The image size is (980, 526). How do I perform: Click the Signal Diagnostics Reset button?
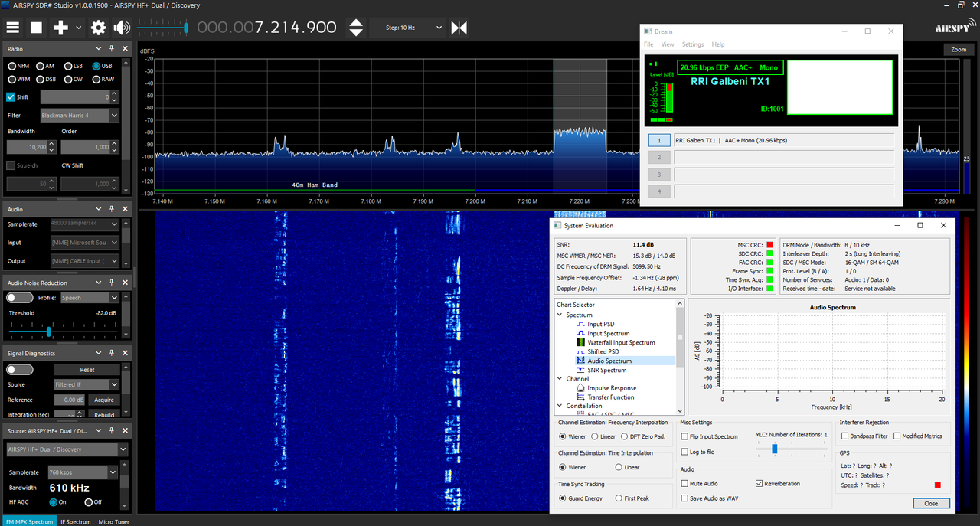pos(87,369)
